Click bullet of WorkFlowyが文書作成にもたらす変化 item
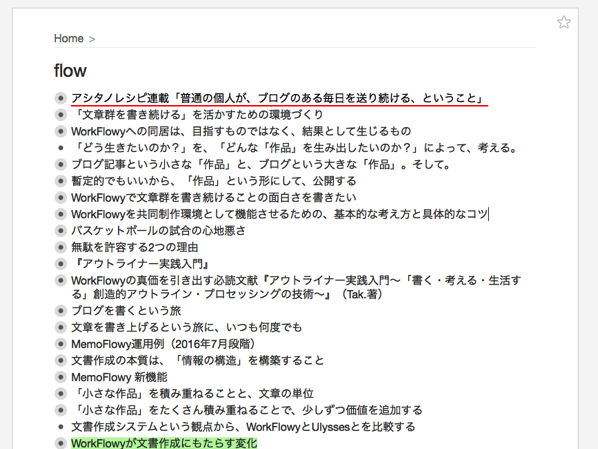This screenshot has height=449, width=598. pos(61,443)
